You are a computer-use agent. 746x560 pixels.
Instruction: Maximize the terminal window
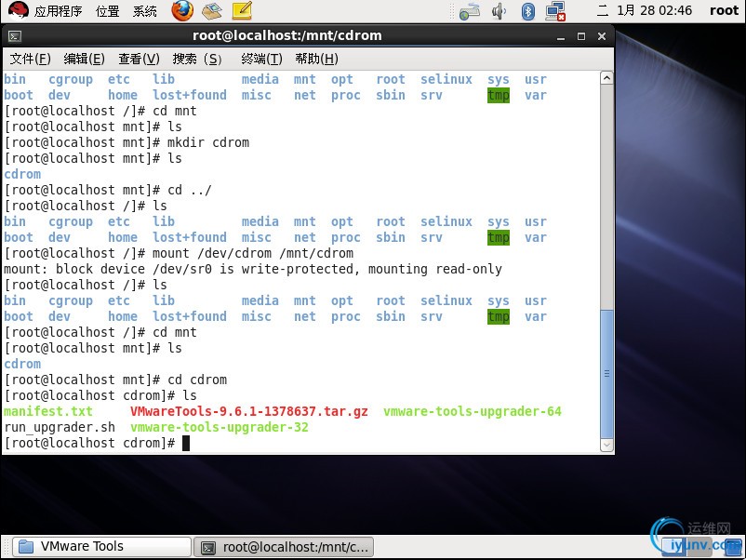click(x=581, y=36)
